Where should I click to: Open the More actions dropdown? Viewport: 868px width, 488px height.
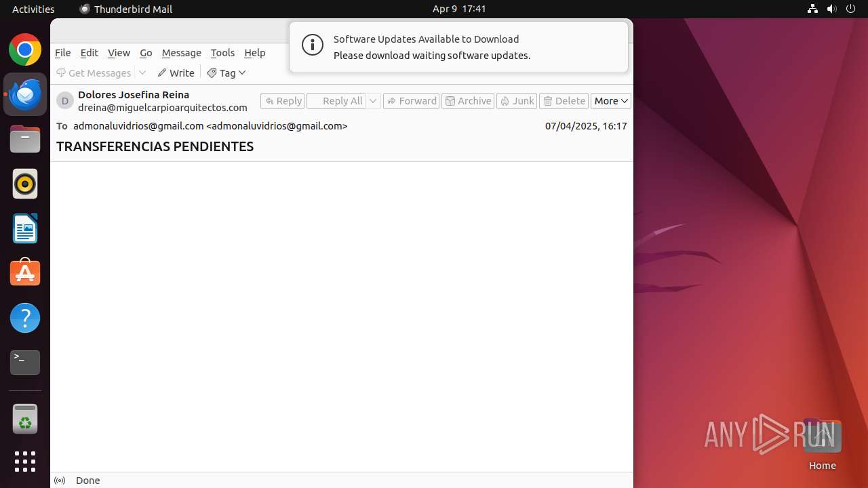point(611,101)
